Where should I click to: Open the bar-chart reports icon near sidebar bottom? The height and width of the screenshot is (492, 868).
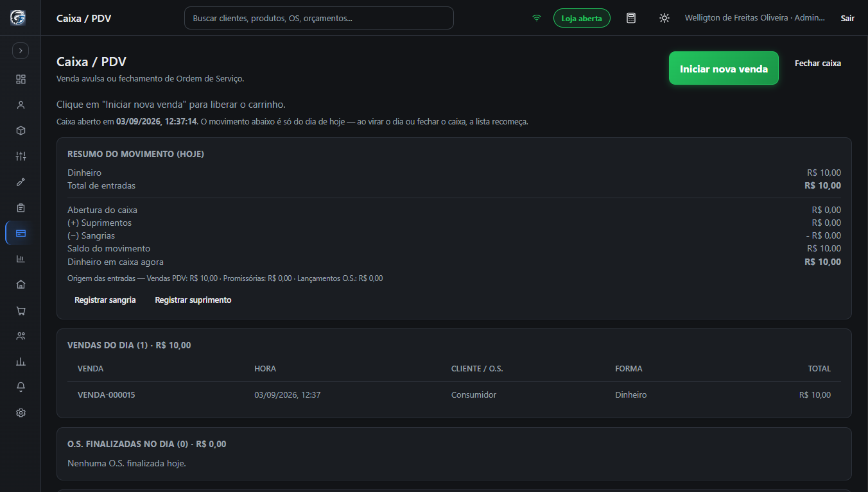(21, 361)
